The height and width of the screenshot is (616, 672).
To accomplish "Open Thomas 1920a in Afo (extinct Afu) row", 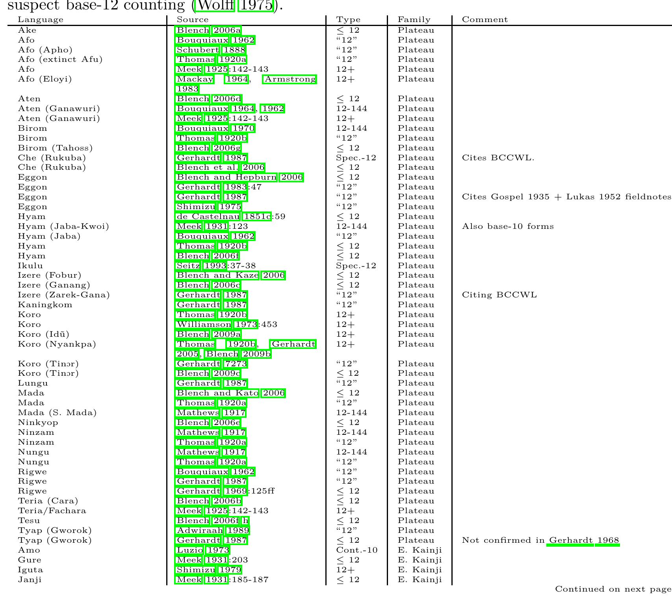I will pos(211,59).
